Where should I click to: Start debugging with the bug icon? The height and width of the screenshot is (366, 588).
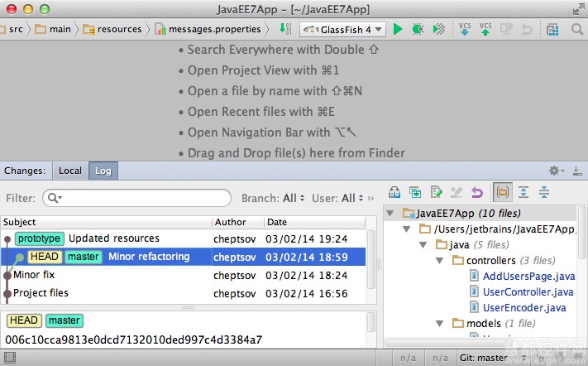coord(418,29)
